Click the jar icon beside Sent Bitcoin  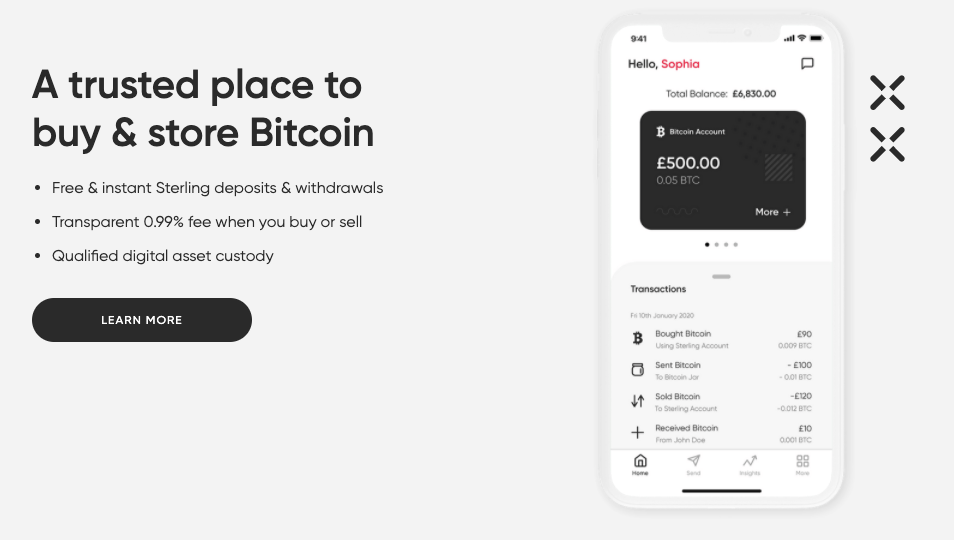tap(638, 369)
